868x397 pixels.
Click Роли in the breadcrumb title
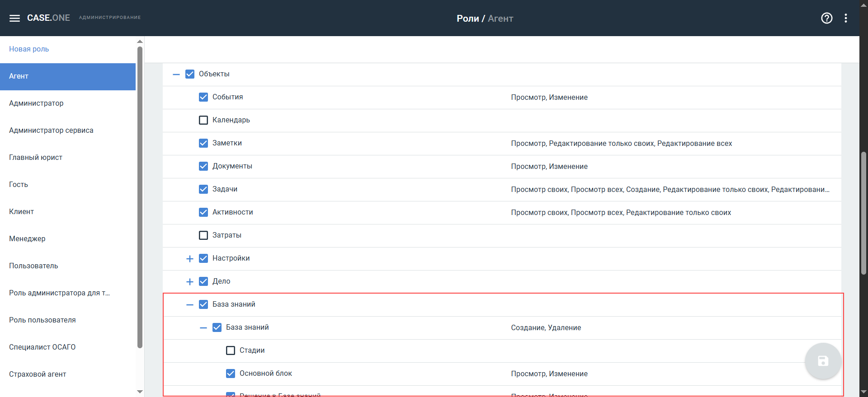point(467,19)
